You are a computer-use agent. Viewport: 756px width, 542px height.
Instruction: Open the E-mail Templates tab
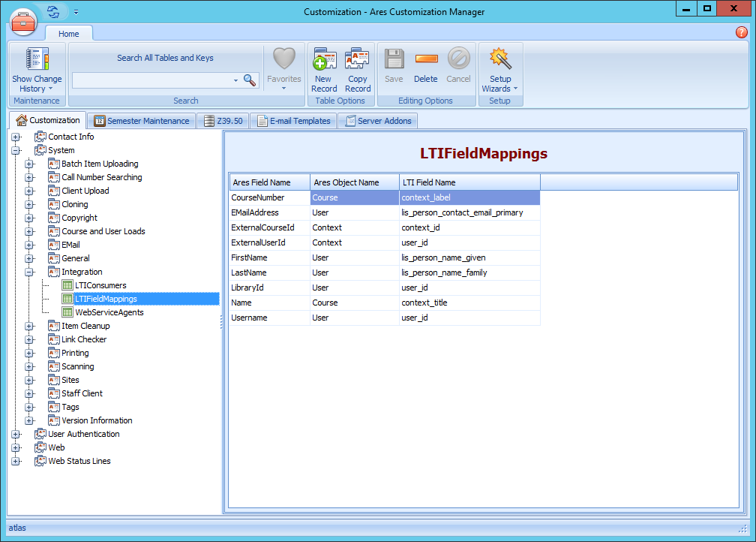[x=293, y=121]
